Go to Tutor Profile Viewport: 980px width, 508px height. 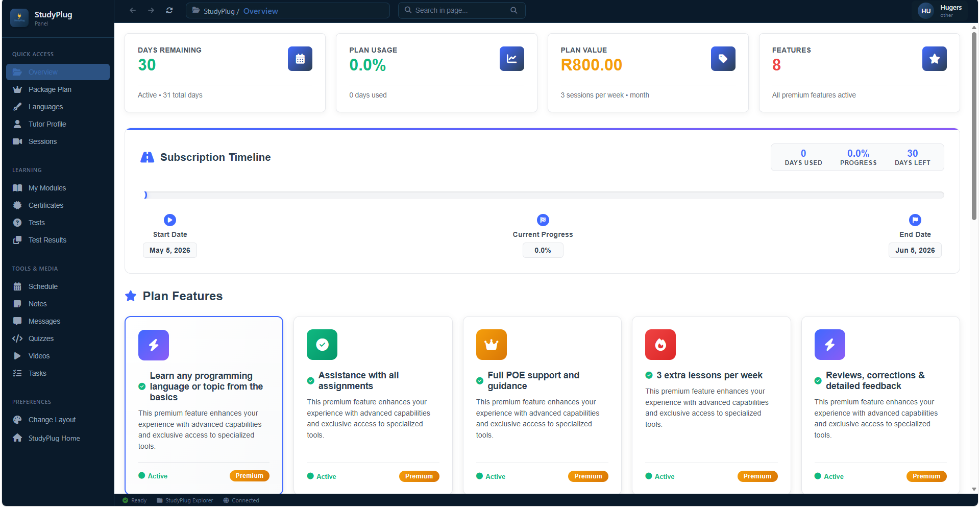58,124
